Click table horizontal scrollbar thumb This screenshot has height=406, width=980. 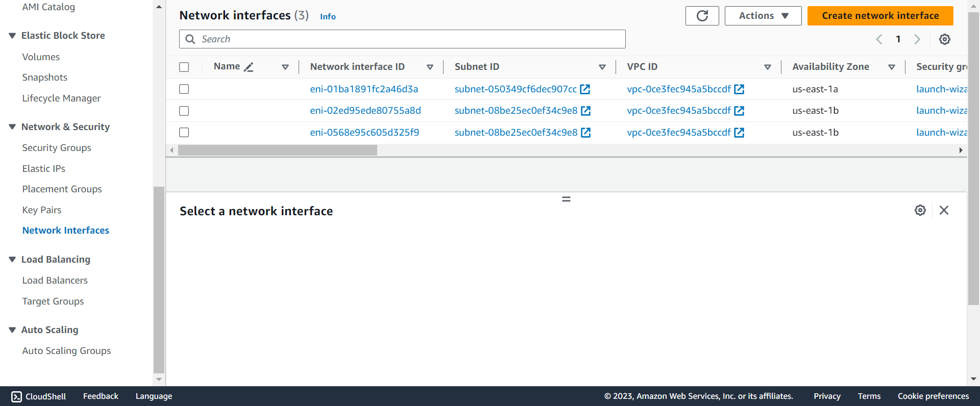click(278, 150)
